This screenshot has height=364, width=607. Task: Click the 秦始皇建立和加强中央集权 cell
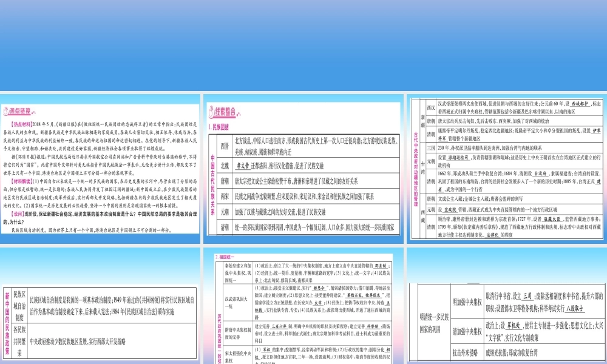click(x=238, y=273)
